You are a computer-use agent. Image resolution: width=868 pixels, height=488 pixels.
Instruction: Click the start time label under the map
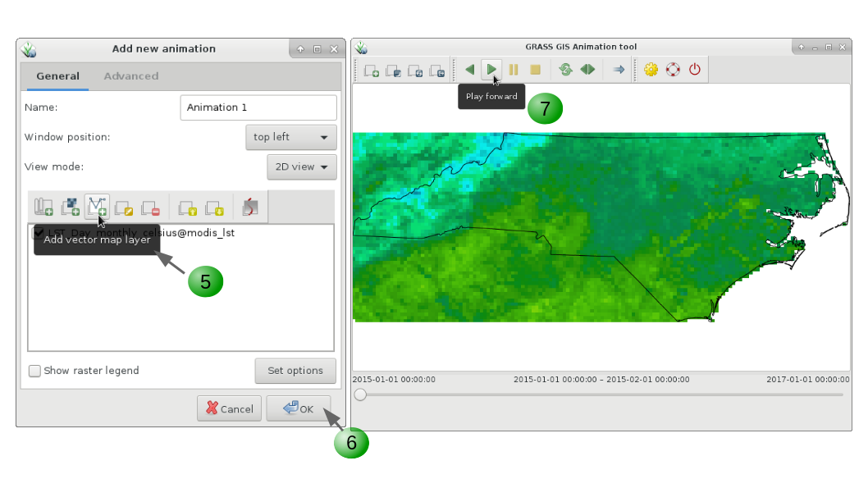click(394, 380)
